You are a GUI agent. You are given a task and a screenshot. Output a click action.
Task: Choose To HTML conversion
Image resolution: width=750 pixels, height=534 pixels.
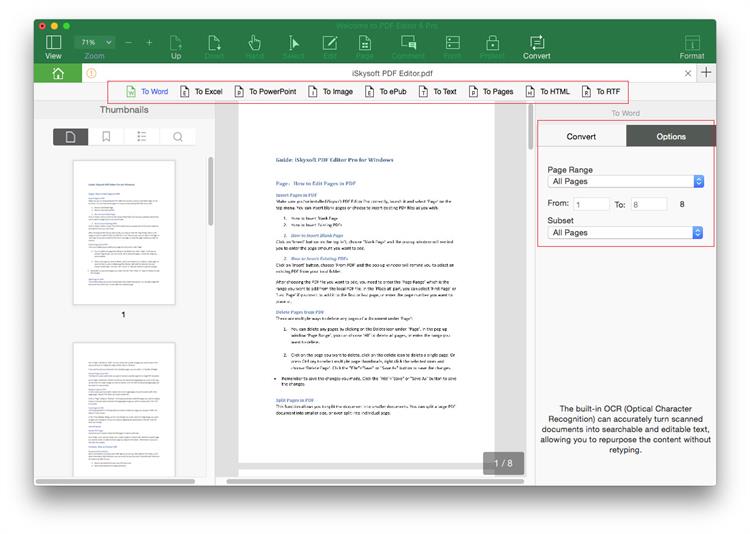[x=548, y=91]
